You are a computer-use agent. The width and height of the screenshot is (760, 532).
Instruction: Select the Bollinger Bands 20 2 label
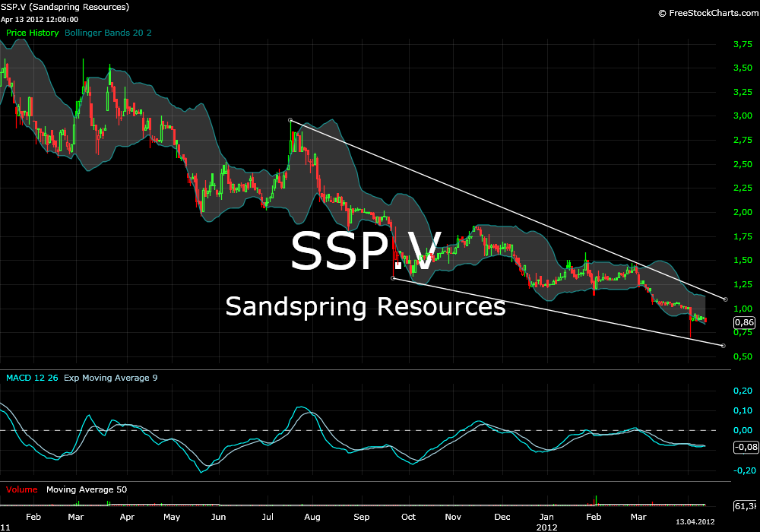click(x=108, y=33)
